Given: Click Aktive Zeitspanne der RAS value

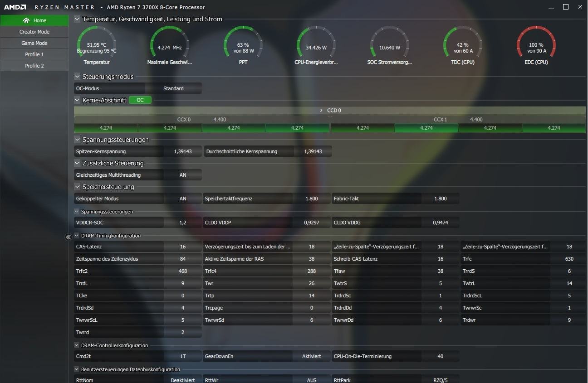Looking at the screenshot, I should tap(312, 259).
